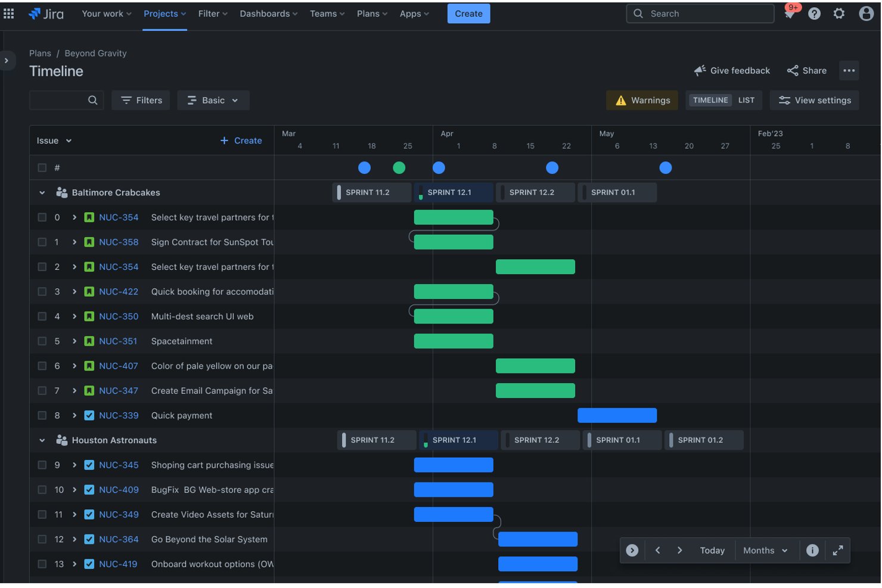Viewport: 882px width, 588px height.
Task: Click task icon for NUC-345
Action: [89, 465]
